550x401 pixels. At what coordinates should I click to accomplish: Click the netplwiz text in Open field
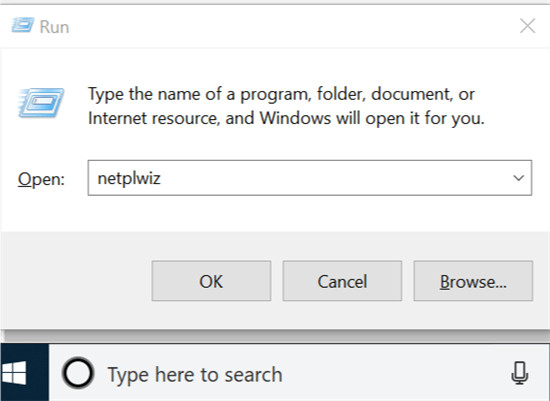129,178
